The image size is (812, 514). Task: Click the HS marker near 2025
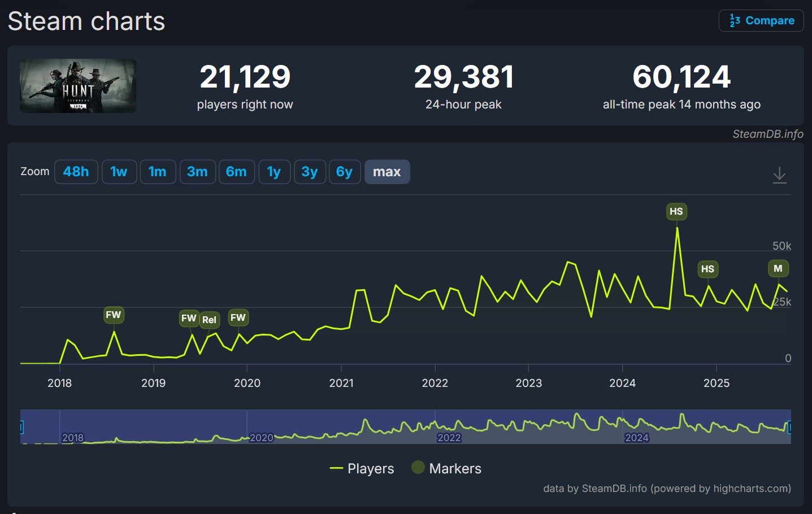tap(707, 269)
